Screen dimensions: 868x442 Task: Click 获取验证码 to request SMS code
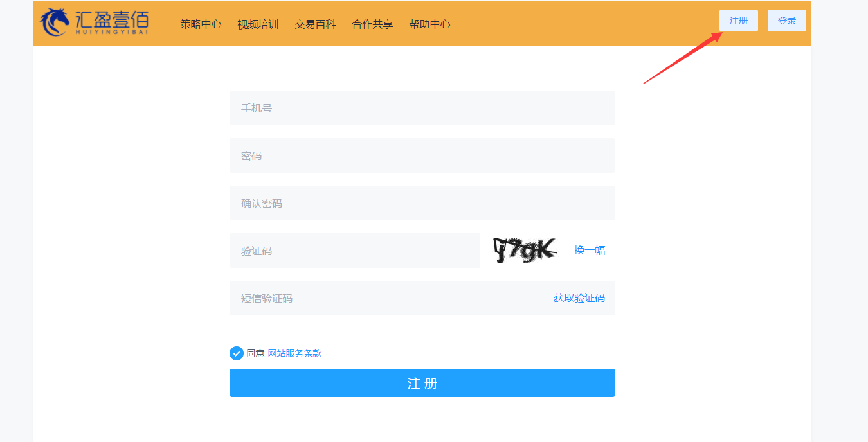(x=579, y=298)
